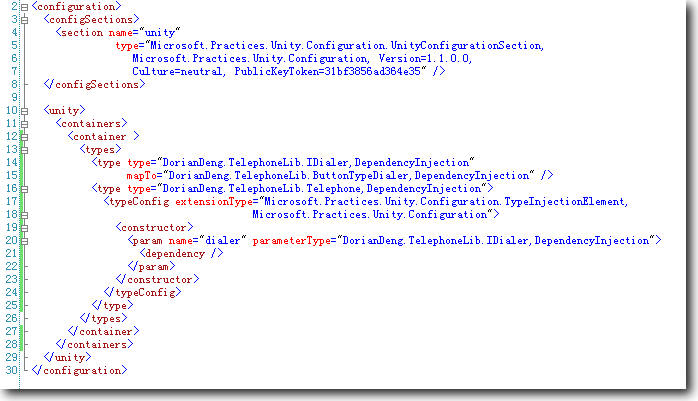Click the closing containers tag on line 28
The width and height of the screenshot is (698, 401).
coord(94,344)
